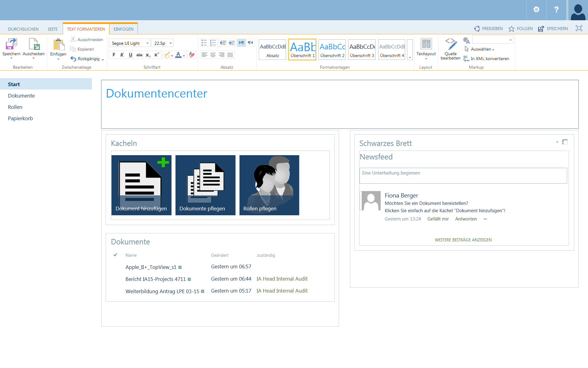This screenshot has height=368, width=588.
Task: Apply strikethrough formatting
Action: [139, 55]
